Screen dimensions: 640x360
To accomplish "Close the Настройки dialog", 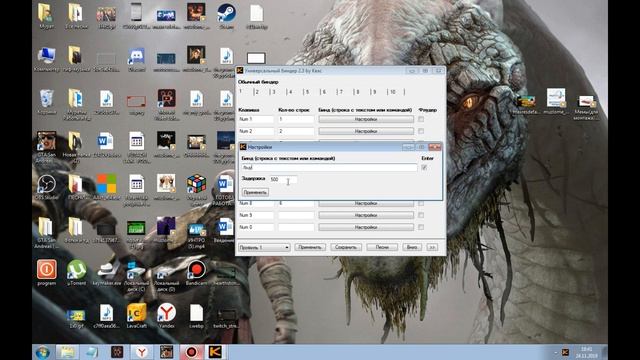I will click(x=435, y=147).
